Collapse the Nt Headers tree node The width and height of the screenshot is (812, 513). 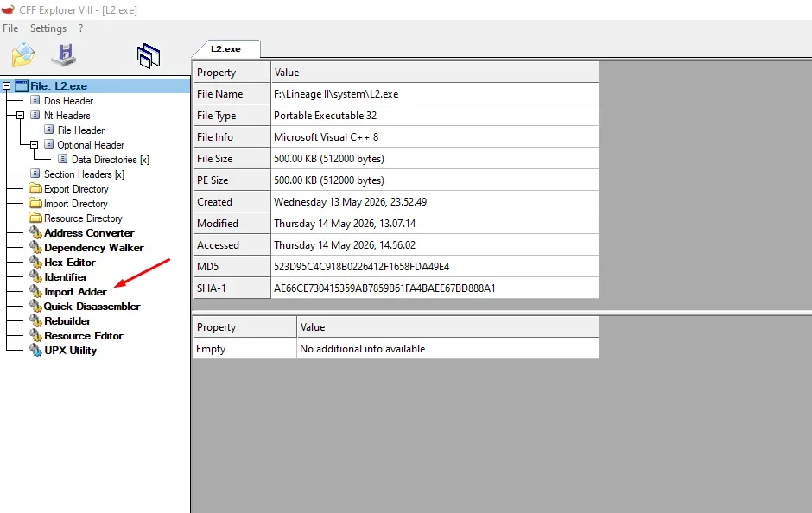coord(20,116)
